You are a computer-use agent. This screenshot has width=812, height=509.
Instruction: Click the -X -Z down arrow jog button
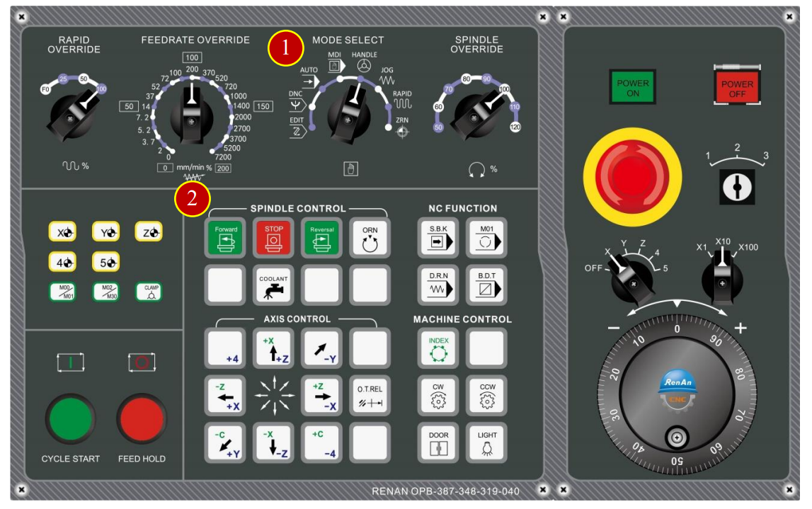pos(273,443)
